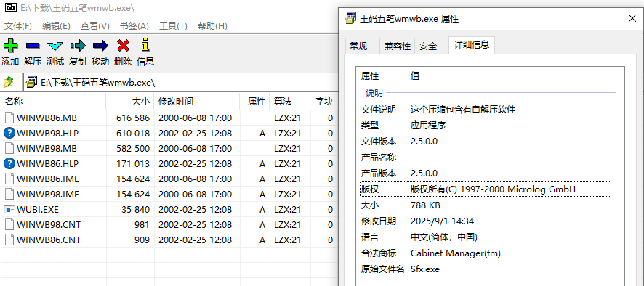Click the blue Extract (解压) minus icon
This screenshot has height=286, width=644.
(x=33, y=46)
